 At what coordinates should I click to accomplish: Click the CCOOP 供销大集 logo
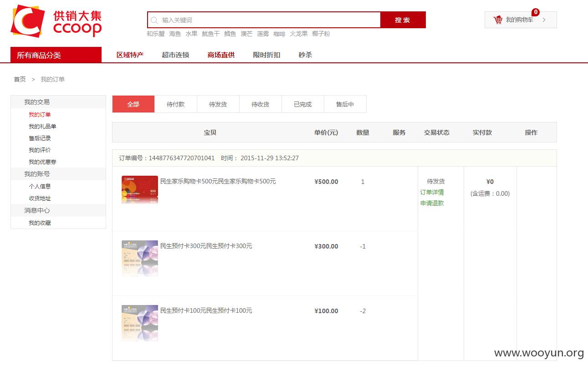tap(56, 21)
